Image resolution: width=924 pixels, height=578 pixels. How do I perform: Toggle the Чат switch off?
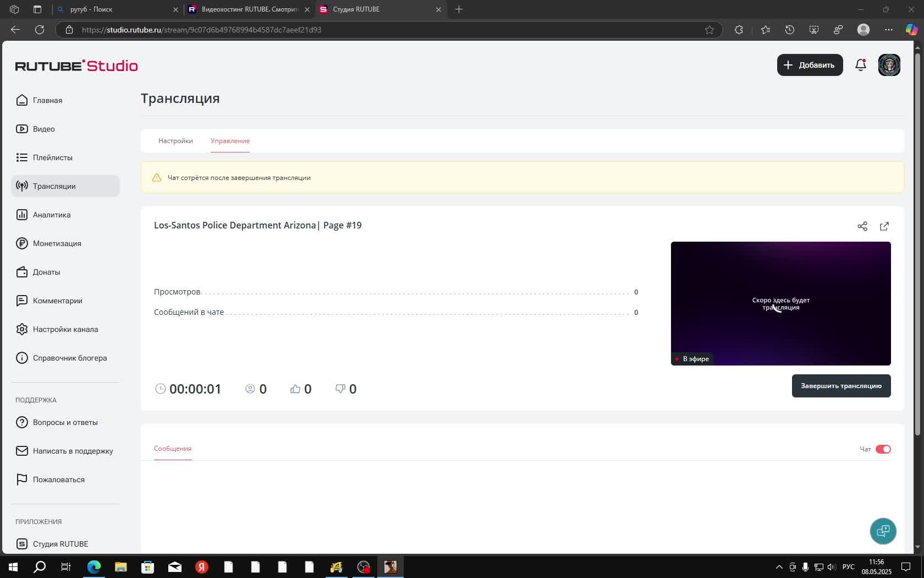[x=883, y=449]
